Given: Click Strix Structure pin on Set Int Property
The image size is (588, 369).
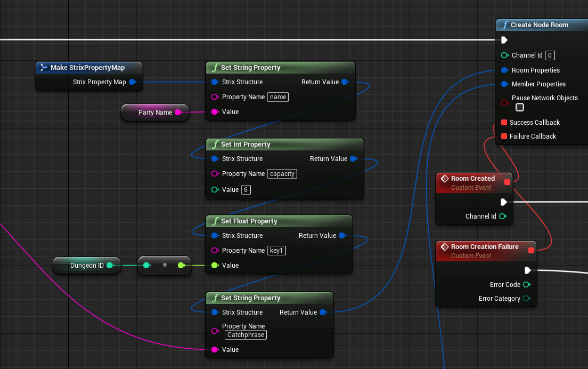Looking at the screenshot, I should click(x=215, y=159).
